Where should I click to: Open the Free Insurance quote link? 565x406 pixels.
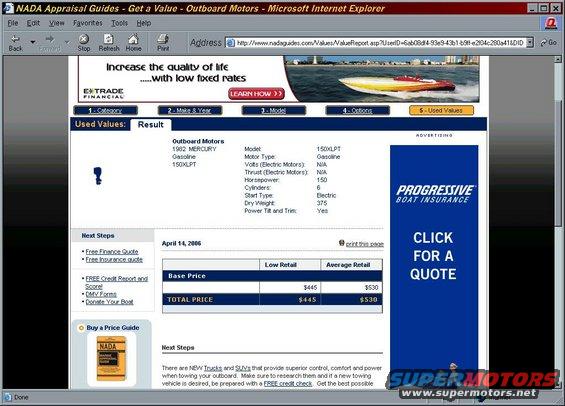114,259
